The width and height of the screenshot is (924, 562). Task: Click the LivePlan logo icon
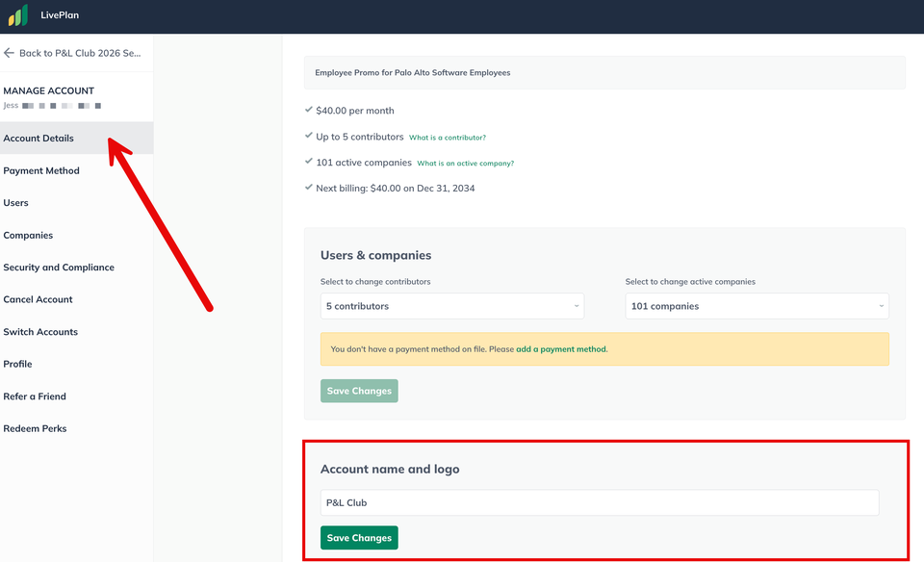point(17,15)
